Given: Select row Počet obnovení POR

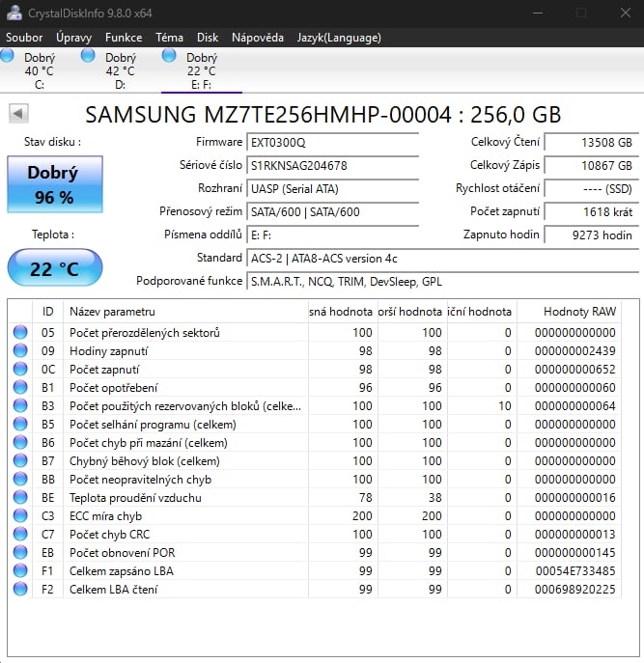Looking at the screenshot, I should pyautogui.click(x=315, y=552).
